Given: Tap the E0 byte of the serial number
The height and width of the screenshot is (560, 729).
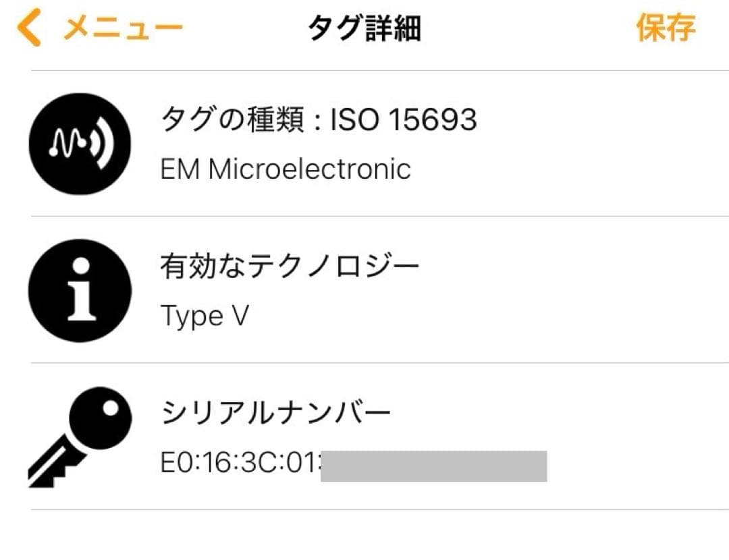Looking at the screenshot, I should (x=177, y=465).
